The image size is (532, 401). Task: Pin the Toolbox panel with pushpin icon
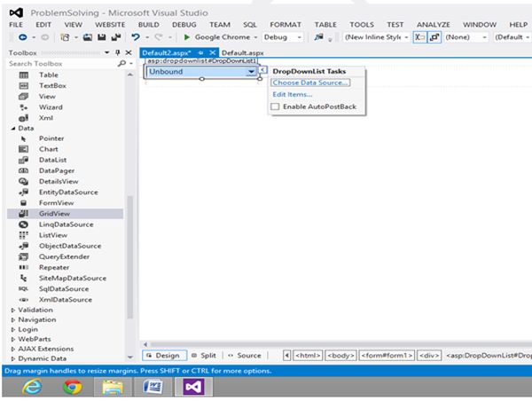[118, 52]
